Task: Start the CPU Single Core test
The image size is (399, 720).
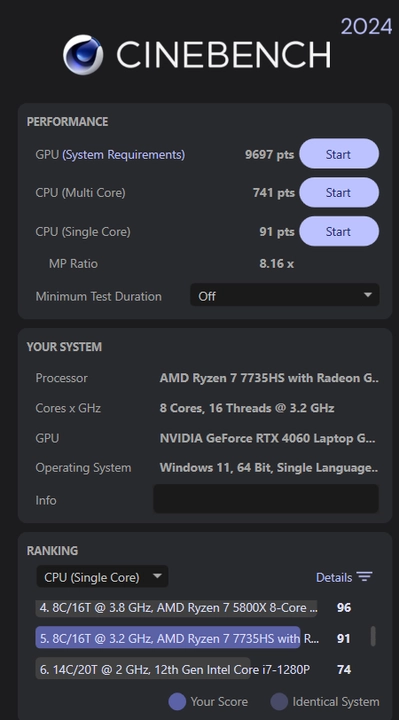Action: pyautogui.click(x=339, y=231)
